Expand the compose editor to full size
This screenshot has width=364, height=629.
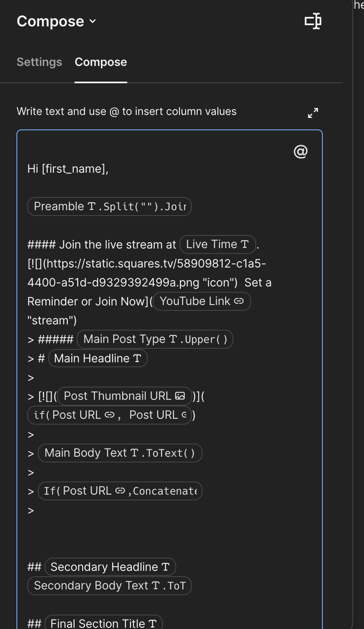(x=313, y=113)
